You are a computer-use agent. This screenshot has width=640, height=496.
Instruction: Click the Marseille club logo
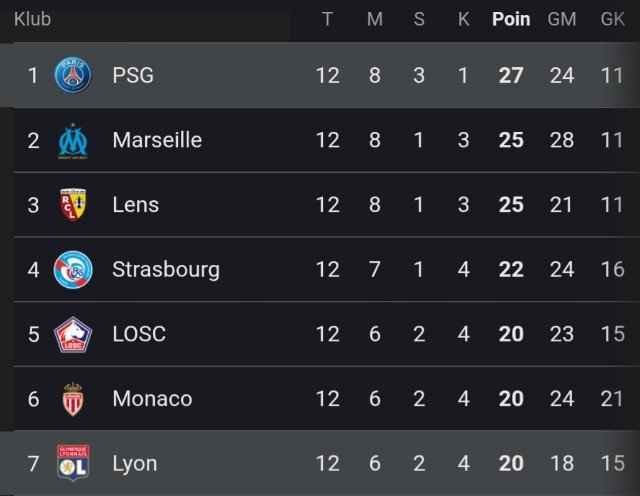coord(72,140)
